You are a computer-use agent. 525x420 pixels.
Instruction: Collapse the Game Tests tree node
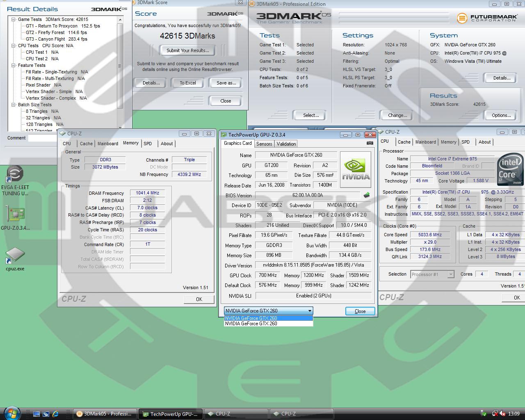point(14,19)
